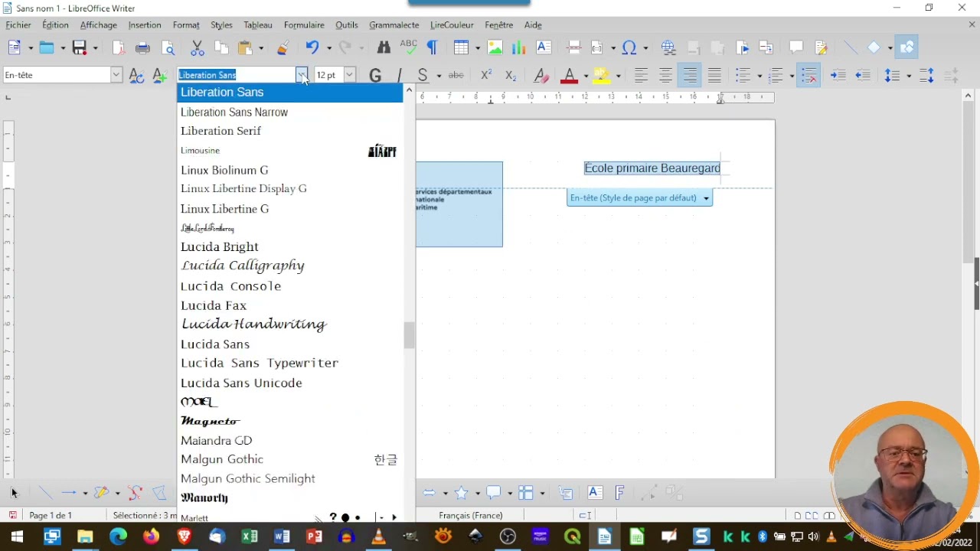Toggle bold (G) formatting
Screen dimensions: 980x551
tap(375, 75)
